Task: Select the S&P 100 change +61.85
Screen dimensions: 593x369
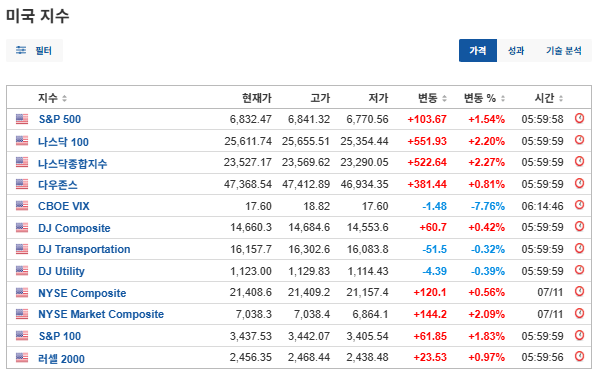Action: (430, 336)
